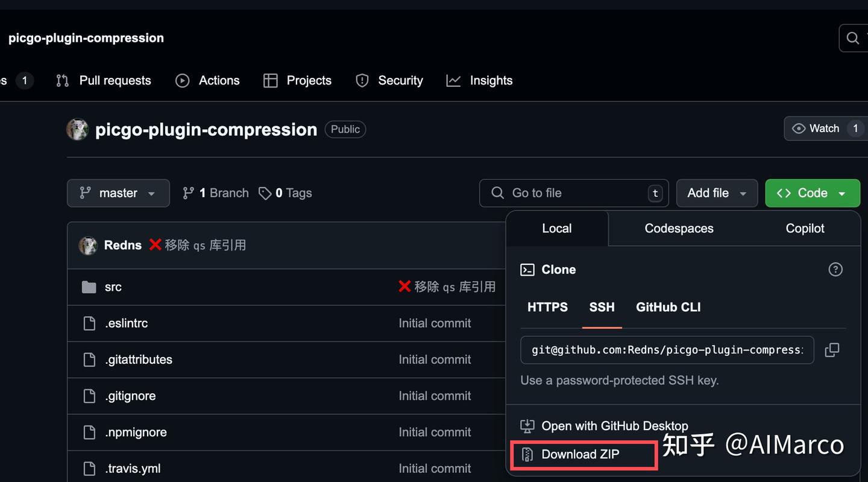Click the search magnifier icon at top right

pyautogui.click(x=853, y=38)
